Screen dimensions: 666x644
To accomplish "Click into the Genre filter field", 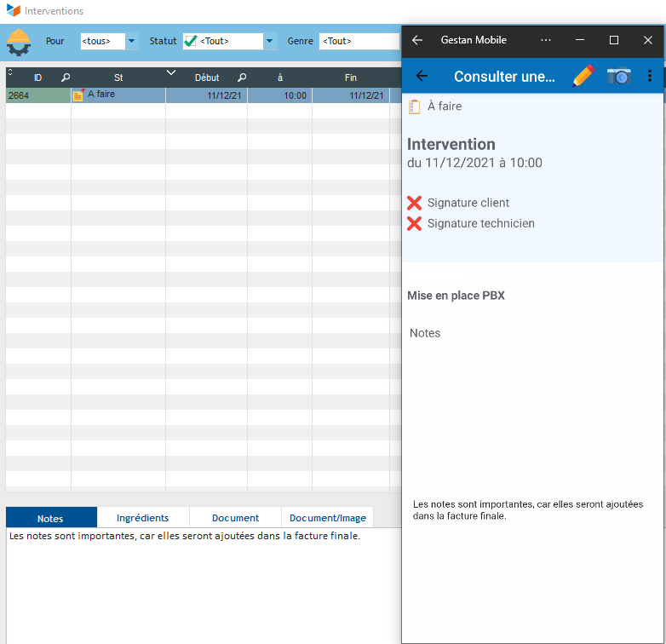I will [x=359, y=41].
